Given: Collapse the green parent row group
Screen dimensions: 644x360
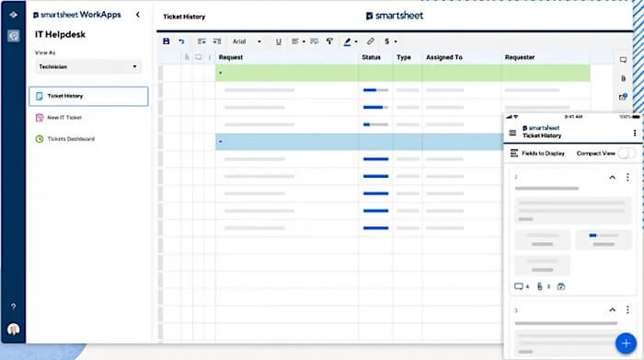Looking at the screenshot, I should pyautogui.click(x=221, y=73).
